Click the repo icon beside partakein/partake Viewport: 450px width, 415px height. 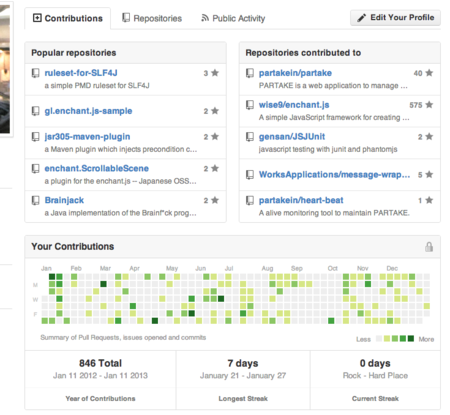pyautogui.click(x=250, y=73)
